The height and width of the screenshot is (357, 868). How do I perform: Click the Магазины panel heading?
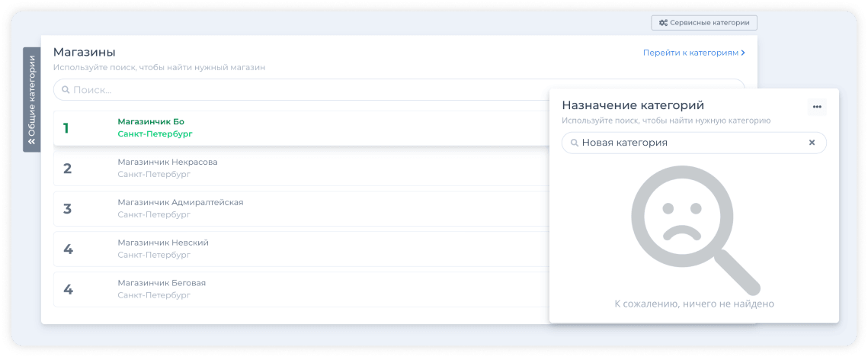(84, 52)
